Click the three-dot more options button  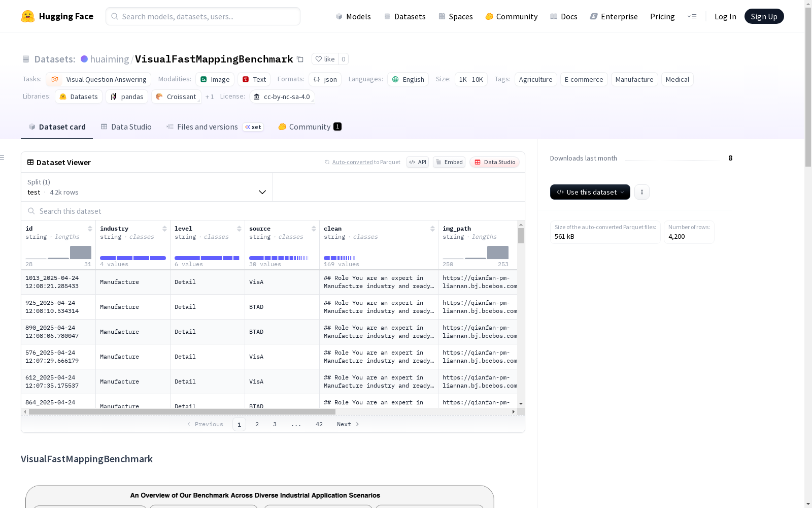tap(642, 192)
